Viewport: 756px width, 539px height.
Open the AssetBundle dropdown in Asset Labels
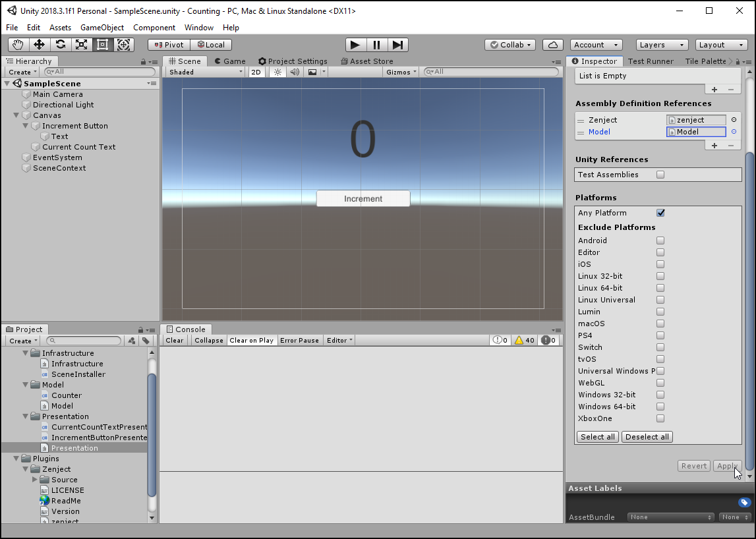tap(670, 517)
